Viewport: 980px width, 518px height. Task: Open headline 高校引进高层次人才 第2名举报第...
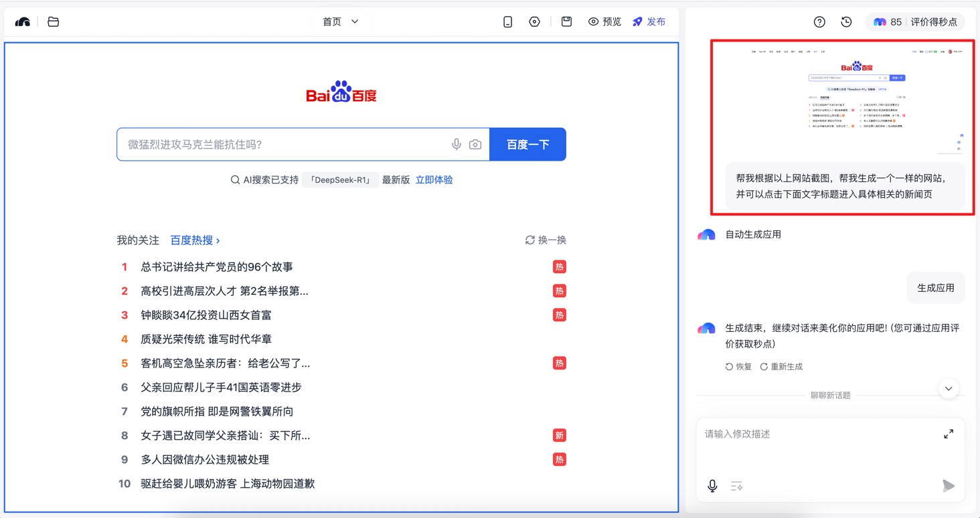pos(225,291)
